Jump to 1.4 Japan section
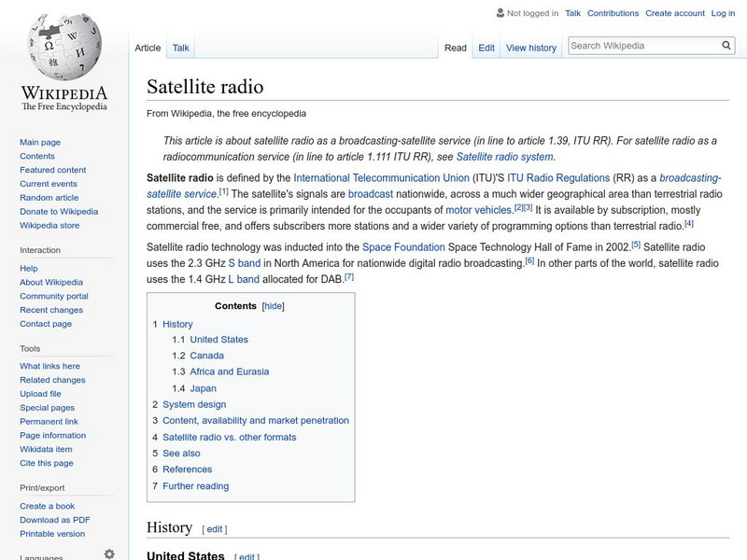 203,388
